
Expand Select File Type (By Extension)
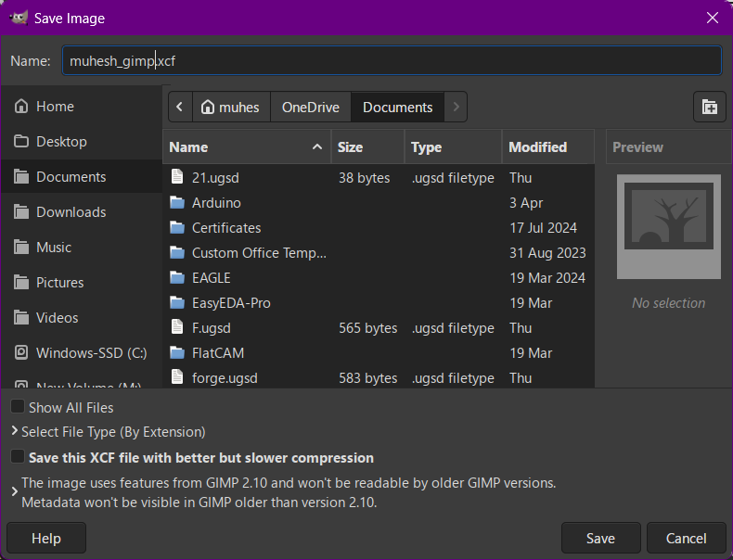pos(15,431)
